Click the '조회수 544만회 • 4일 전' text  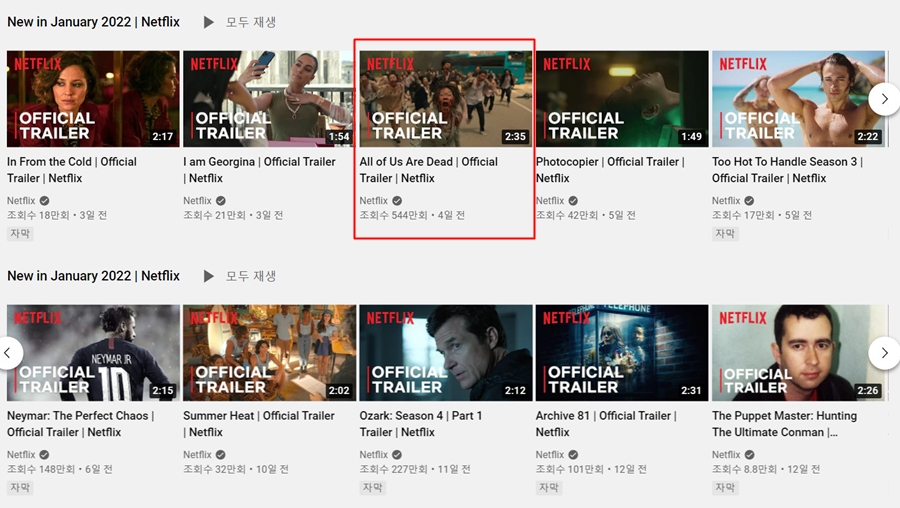pos(412,215)
